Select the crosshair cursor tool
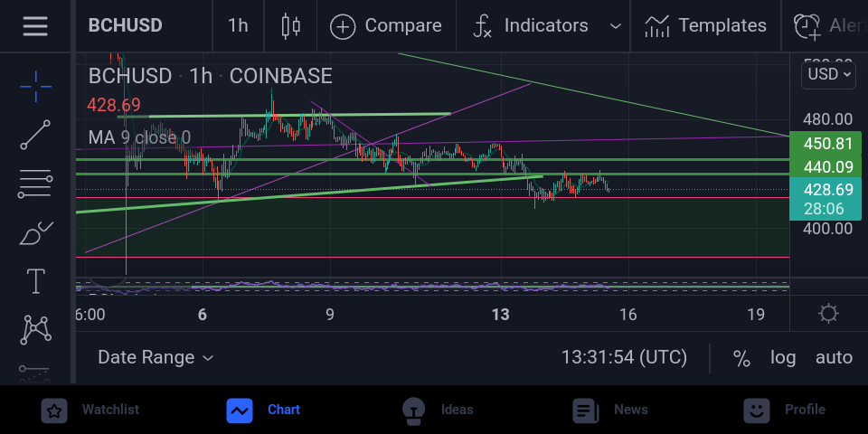 pos(35,87)
